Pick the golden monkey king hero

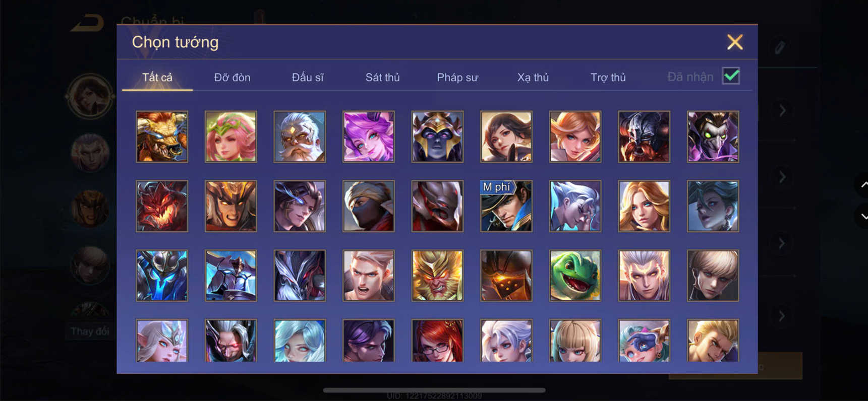click(437, 276)
